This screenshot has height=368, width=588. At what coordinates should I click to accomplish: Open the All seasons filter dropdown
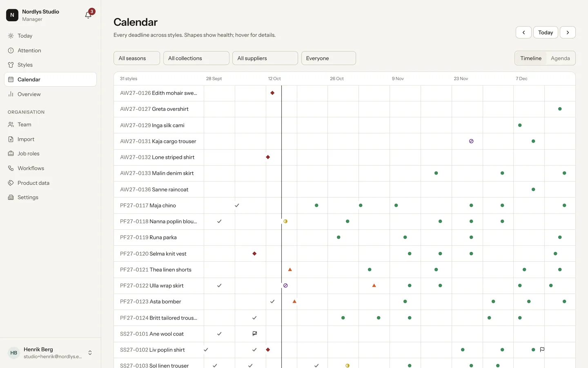tap(137, 58)
